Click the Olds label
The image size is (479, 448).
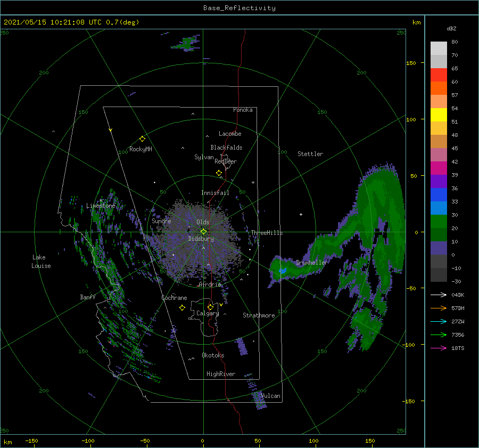pos(203,222)
